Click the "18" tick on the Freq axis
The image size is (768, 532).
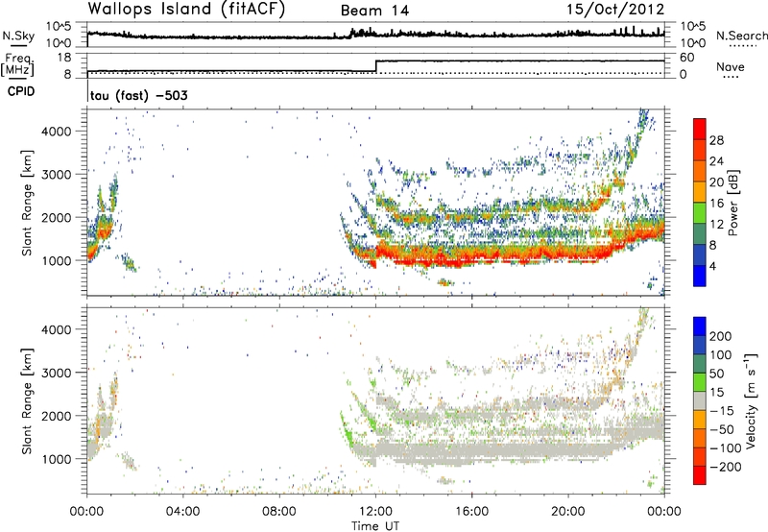click(63, 58)
